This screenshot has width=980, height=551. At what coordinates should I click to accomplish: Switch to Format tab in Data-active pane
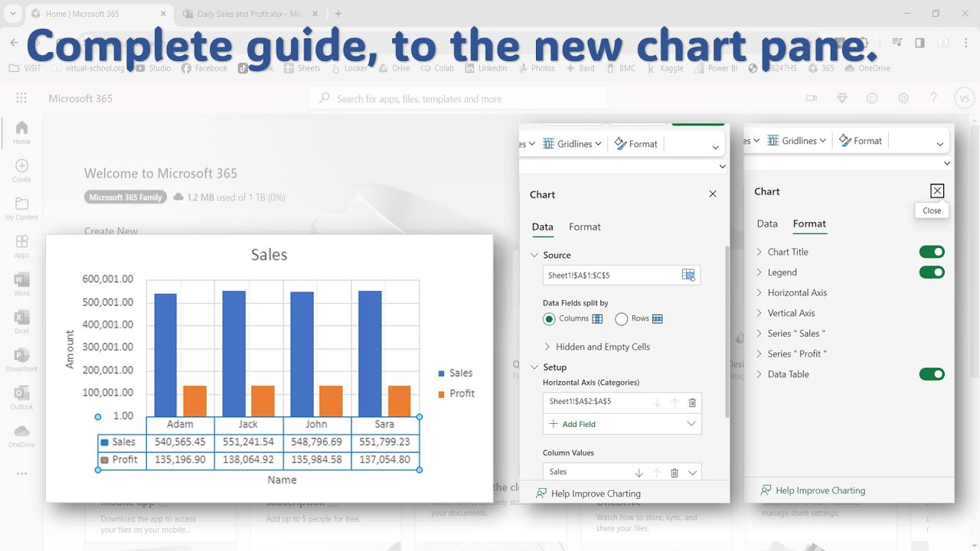click(x=585, y=227)
